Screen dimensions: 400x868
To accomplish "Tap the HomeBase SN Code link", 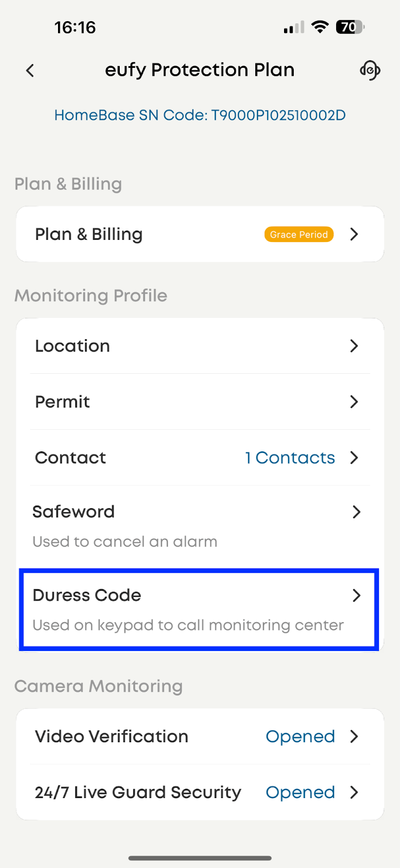I will 200,115.
